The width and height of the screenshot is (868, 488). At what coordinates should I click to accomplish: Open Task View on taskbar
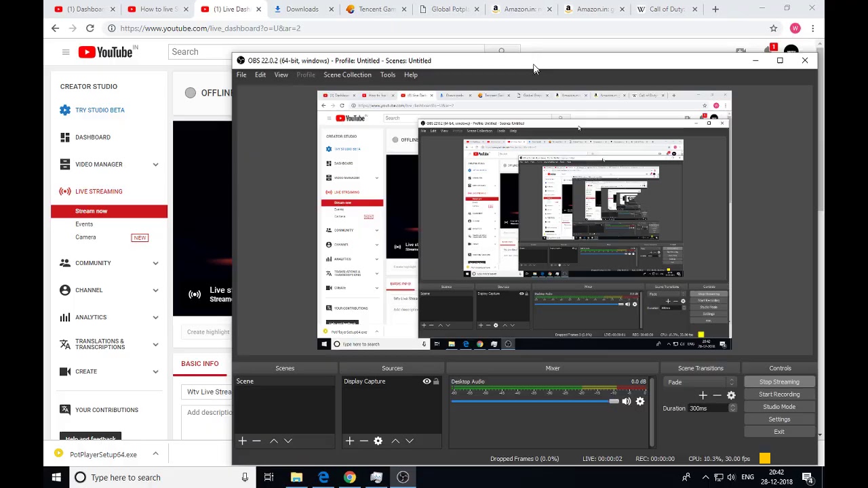coord(269,477)
